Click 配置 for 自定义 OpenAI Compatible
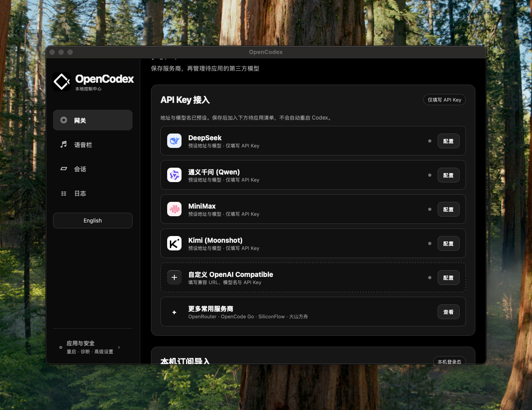This screenshot has height=410, width=532. point(448,278)
